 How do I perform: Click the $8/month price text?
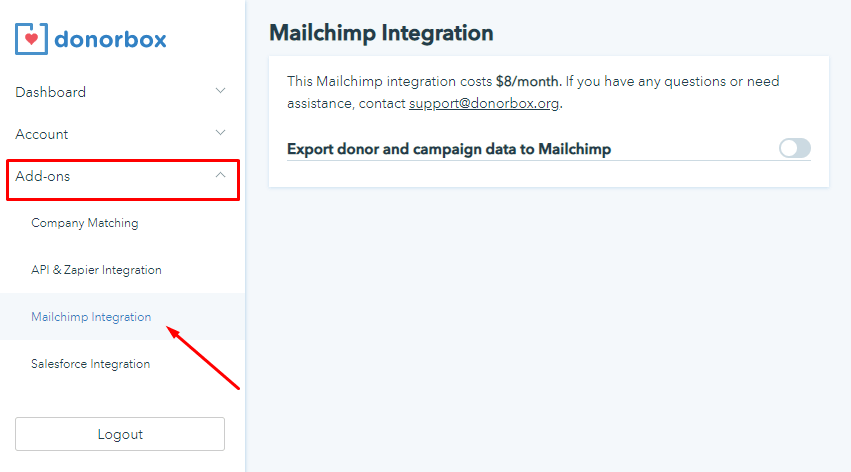tap(529, 81)
